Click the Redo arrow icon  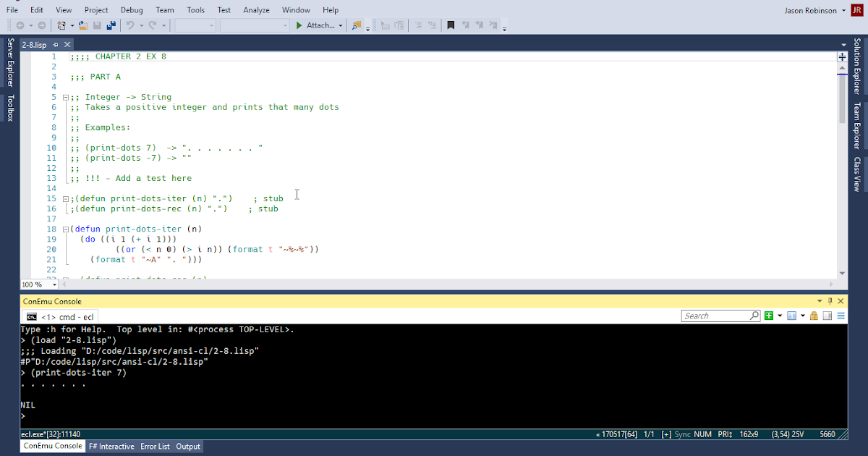(x=153, y=25)
